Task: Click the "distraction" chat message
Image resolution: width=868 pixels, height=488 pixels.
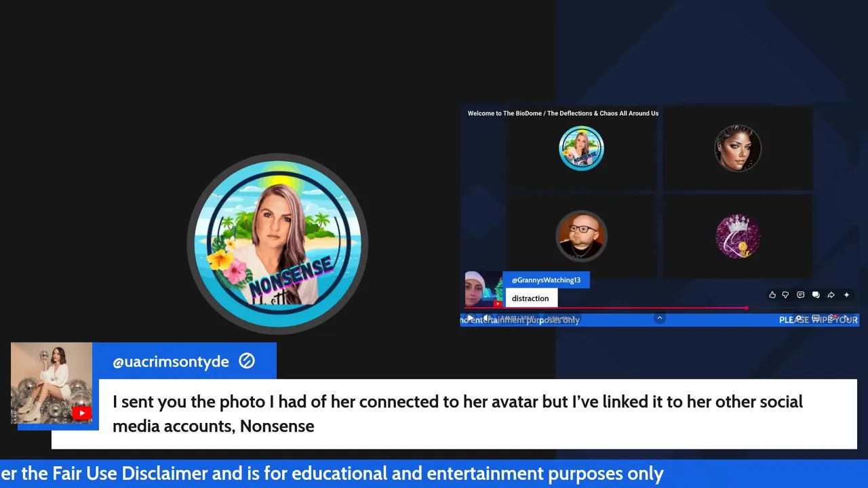Action: [x=530, y=298]
